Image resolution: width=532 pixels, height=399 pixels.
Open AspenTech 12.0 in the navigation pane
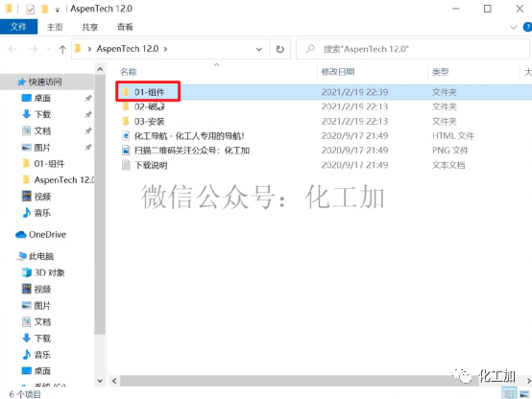[x=63, y=180]
